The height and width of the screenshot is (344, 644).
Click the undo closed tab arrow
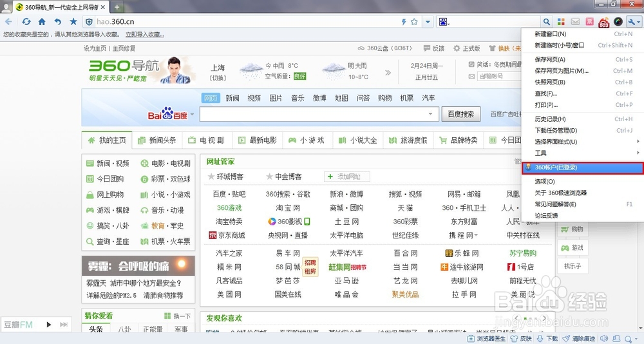(58, 22)
